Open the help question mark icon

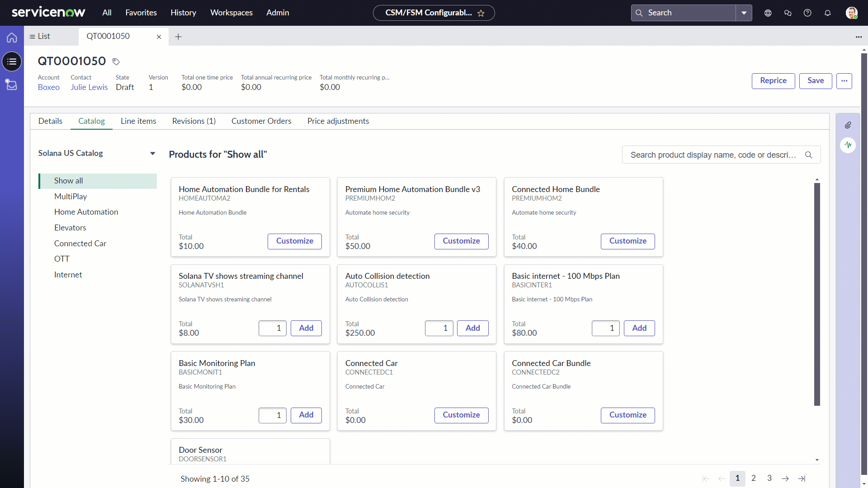tap(807, 13)
